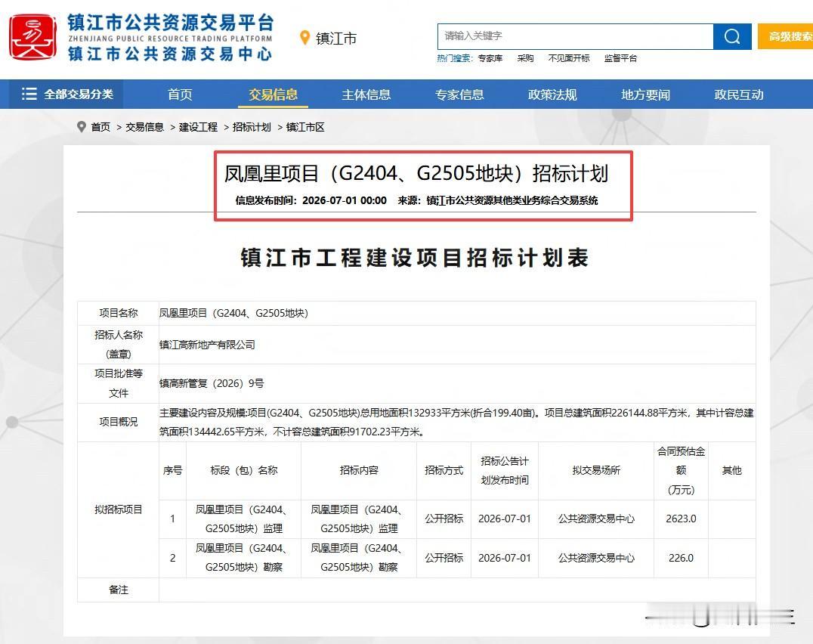Click the 勘察 section name in row 2

(244, 558)
